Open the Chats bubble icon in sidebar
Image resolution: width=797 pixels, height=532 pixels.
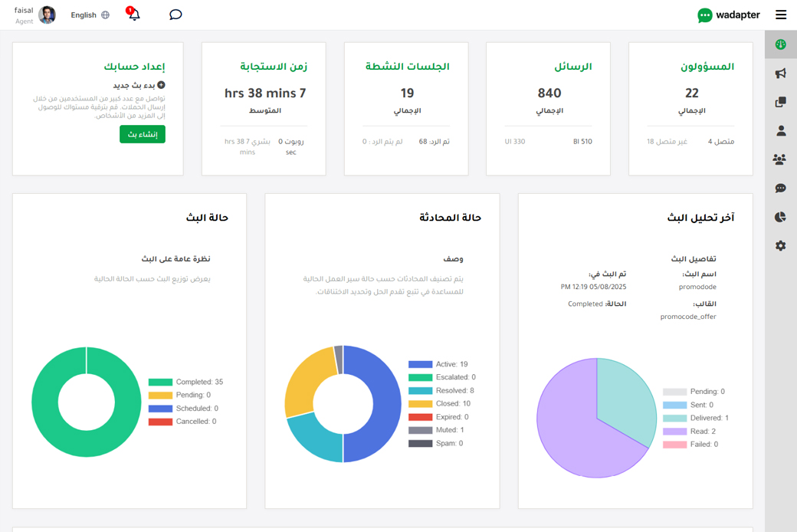click(x=780, y=188)
